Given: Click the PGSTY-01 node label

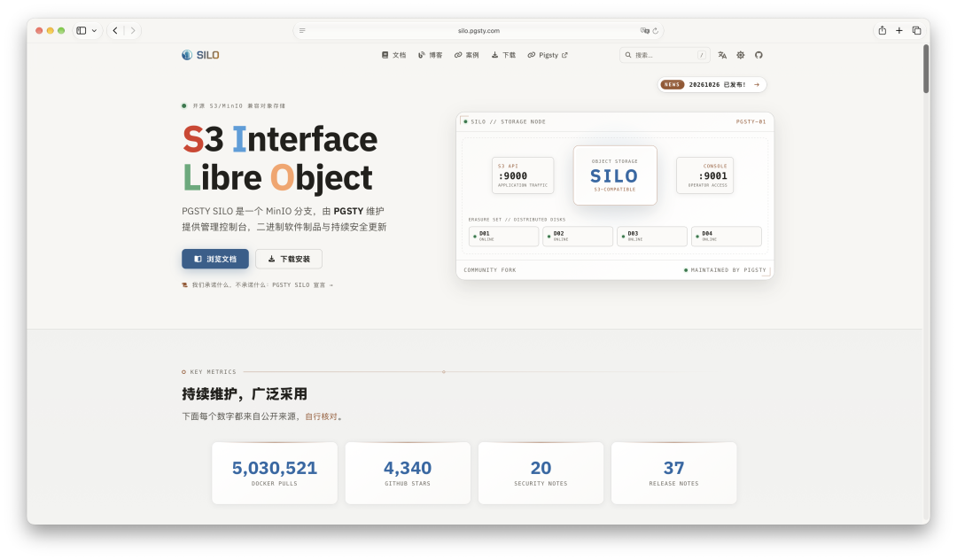Looking at the screenshot, I should click(x=751, y=122).
